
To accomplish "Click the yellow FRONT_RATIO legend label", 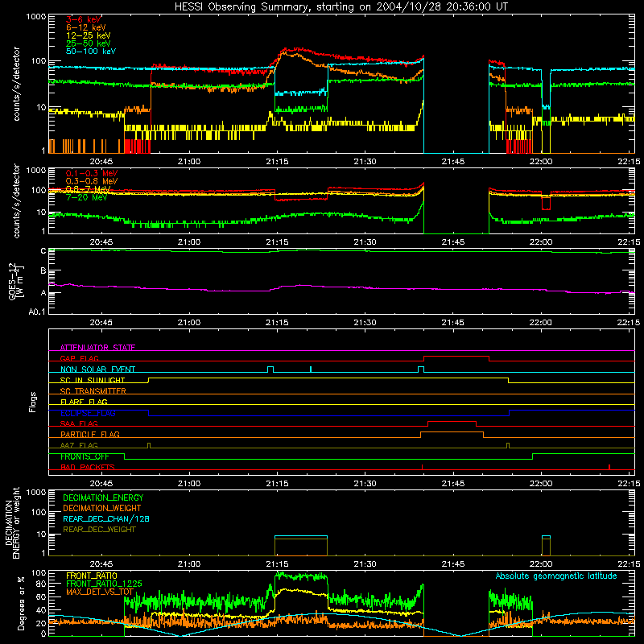I will click(92, 576).
